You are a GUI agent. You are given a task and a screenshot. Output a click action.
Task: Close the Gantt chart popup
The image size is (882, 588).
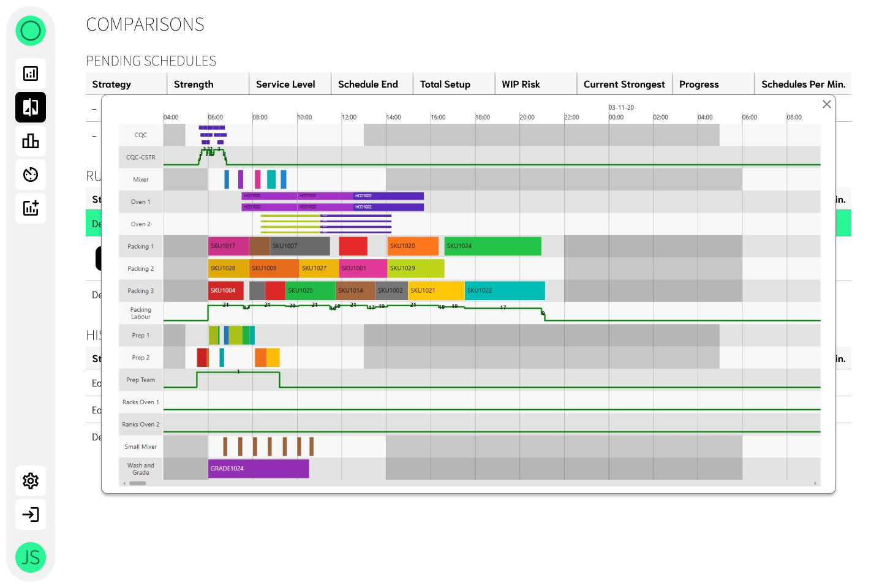point(827,104)
